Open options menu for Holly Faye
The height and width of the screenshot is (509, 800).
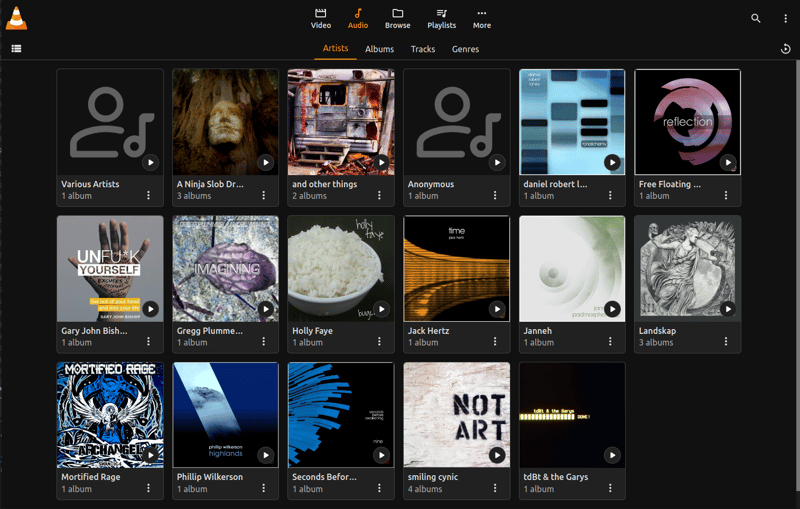click(379, 342)
